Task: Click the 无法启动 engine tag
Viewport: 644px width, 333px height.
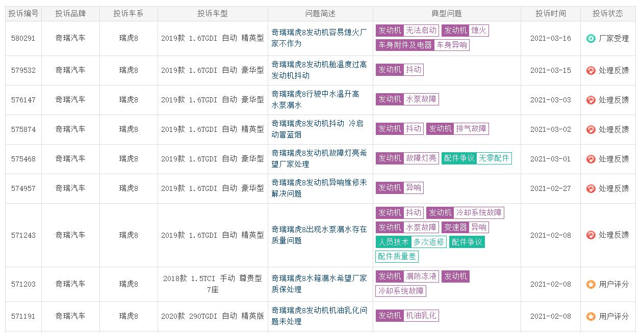Action: click(x=421, y=31)
